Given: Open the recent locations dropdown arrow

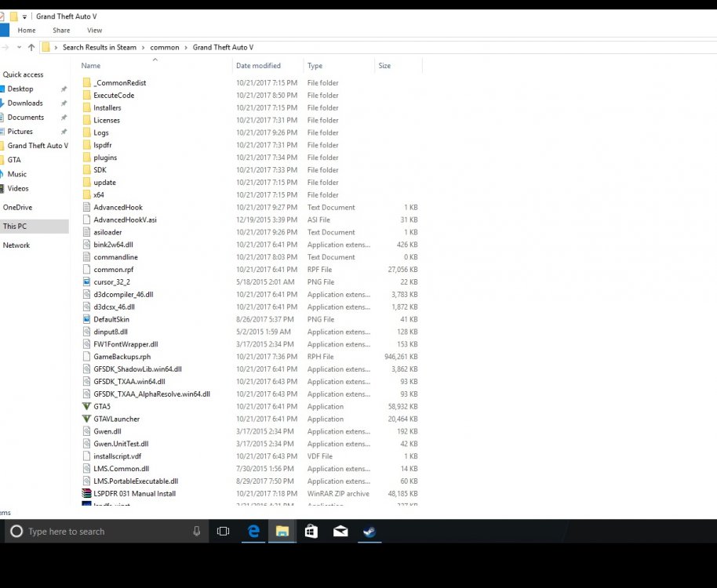Looking at the screenshot, I should pyautogui.click(x=19, y=47).
